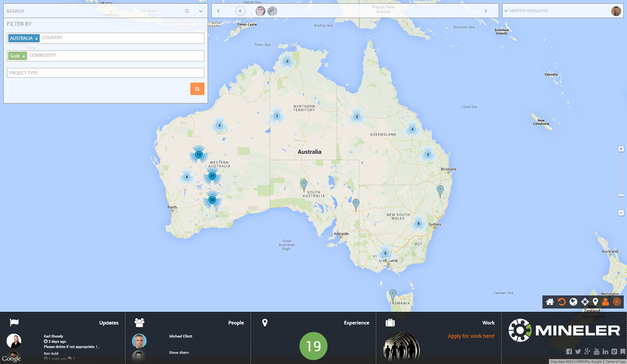This screenshot has height=364, width=627.
Task: Open the Project Type filter field
Action: pyautogui.click(x=105, y=73)
